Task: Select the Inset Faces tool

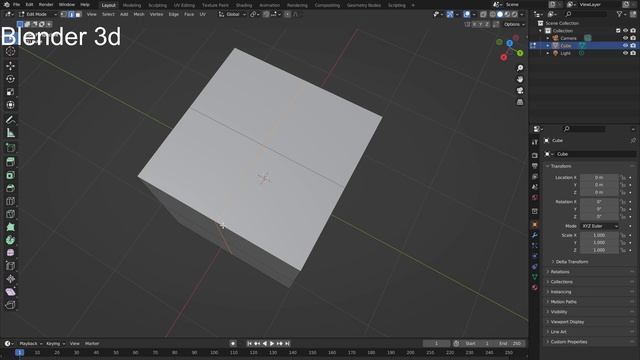Action: pyautogui.click(x=11, y=175)
